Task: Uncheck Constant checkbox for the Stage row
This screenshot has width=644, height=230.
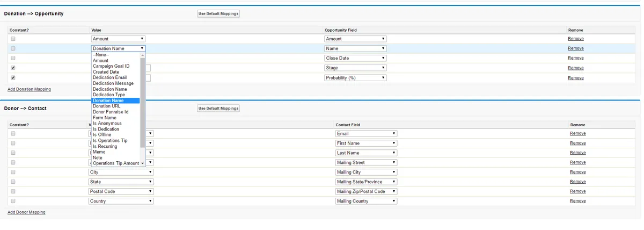Action: point(13,68)
